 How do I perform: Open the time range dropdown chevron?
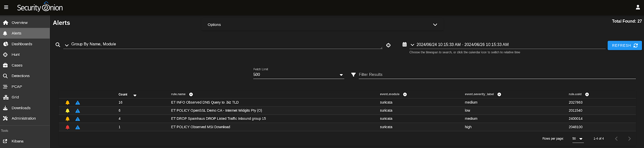click(412, 45)
